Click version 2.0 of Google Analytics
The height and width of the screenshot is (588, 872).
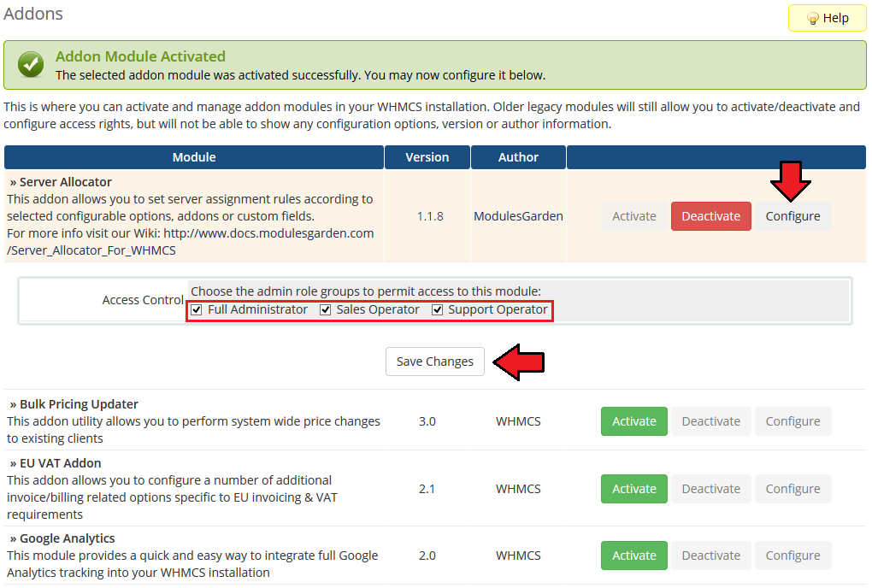point(427,556)
